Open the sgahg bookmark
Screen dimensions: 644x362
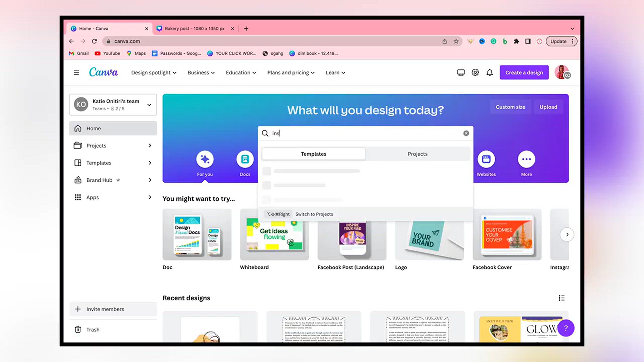pos(273,53)
